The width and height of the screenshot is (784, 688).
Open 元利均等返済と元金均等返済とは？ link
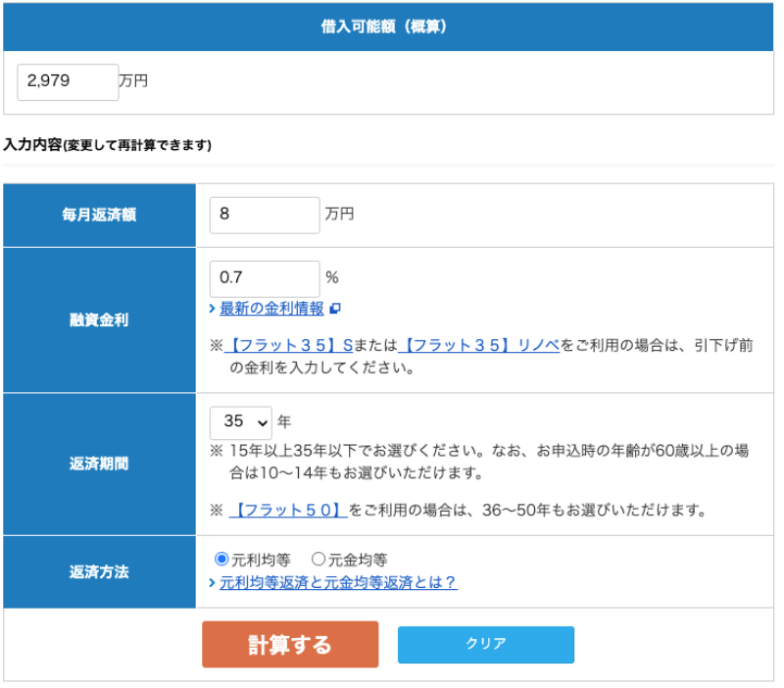pos(338,582)
